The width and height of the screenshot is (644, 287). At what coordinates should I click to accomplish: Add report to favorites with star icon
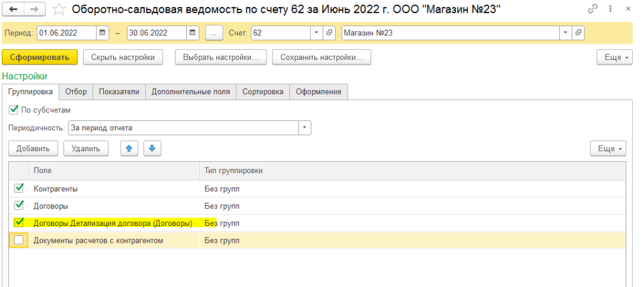(60, 10)
